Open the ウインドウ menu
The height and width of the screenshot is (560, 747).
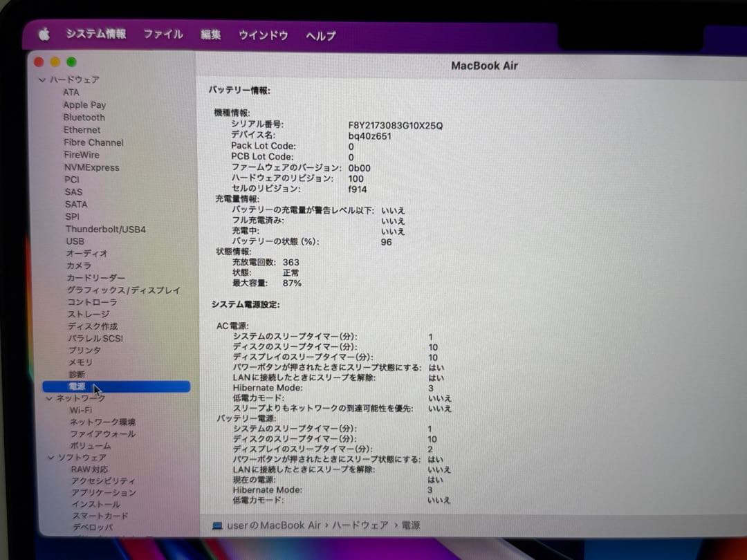point(263,34)
